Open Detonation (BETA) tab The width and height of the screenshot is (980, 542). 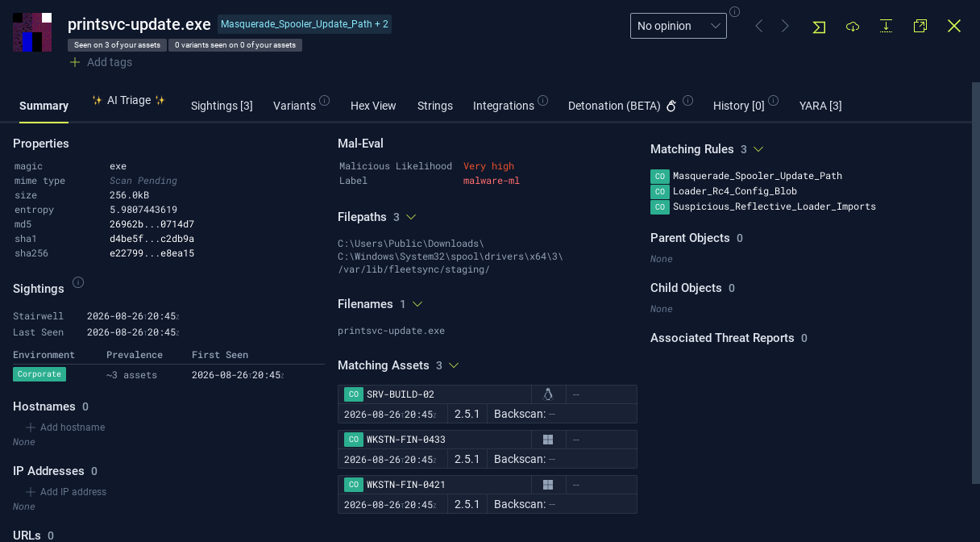click(622, 106)
